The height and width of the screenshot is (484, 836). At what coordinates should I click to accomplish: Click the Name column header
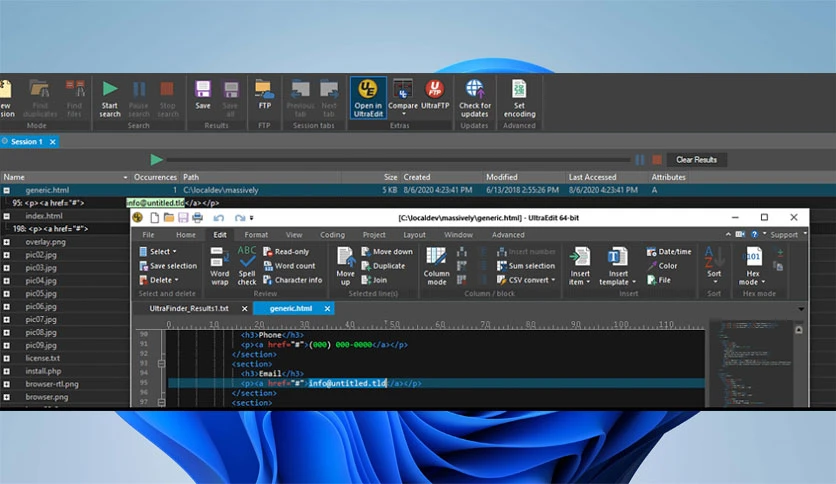click(x=65, y=177)
